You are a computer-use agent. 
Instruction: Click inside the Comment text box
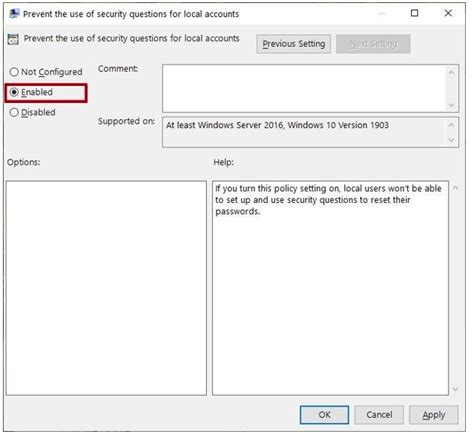pyautogui.click(x=303, y=89)
